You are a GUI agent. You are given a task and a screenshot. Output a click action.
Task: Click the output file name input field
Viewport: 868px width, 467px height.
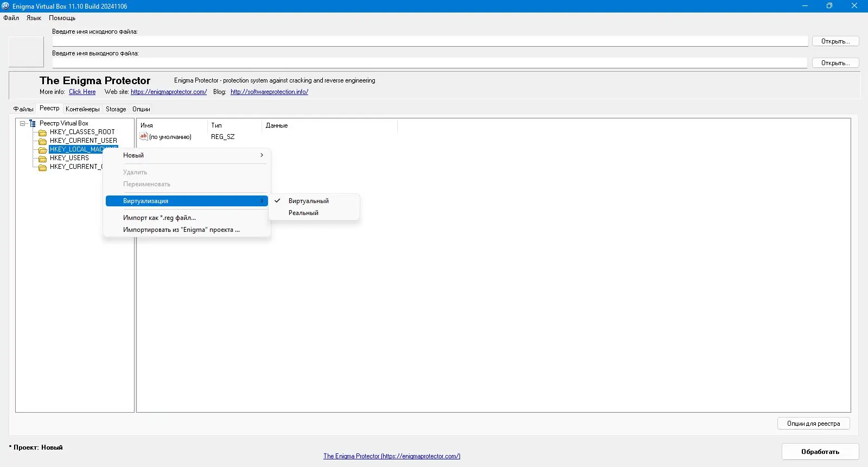point(430,63)
